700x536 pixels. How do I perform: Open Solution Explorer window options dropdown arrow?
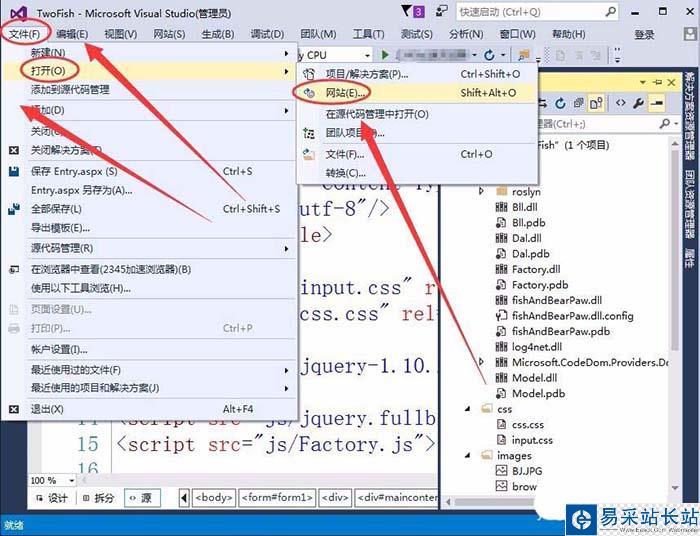point(643,82)
